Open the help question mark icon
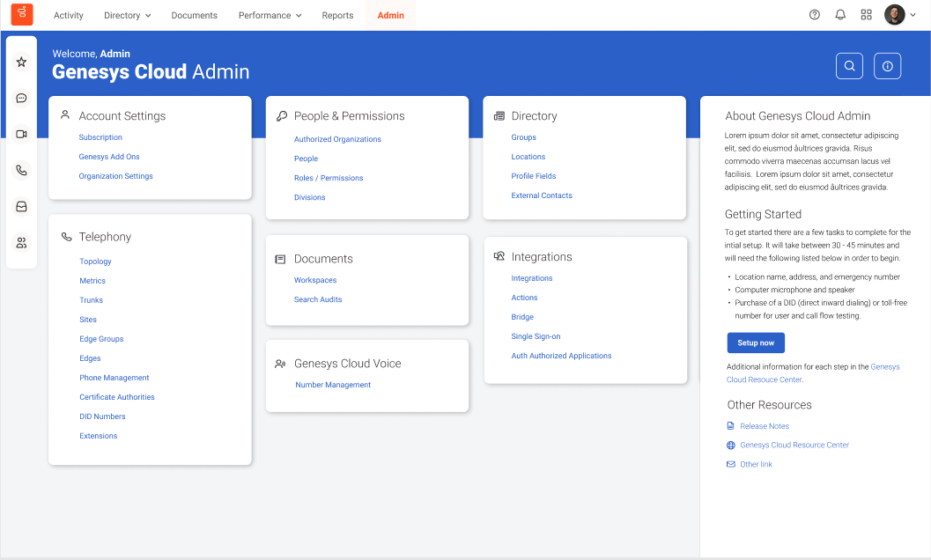The width and height of the screenshot is (931, 560). point(814,15)
